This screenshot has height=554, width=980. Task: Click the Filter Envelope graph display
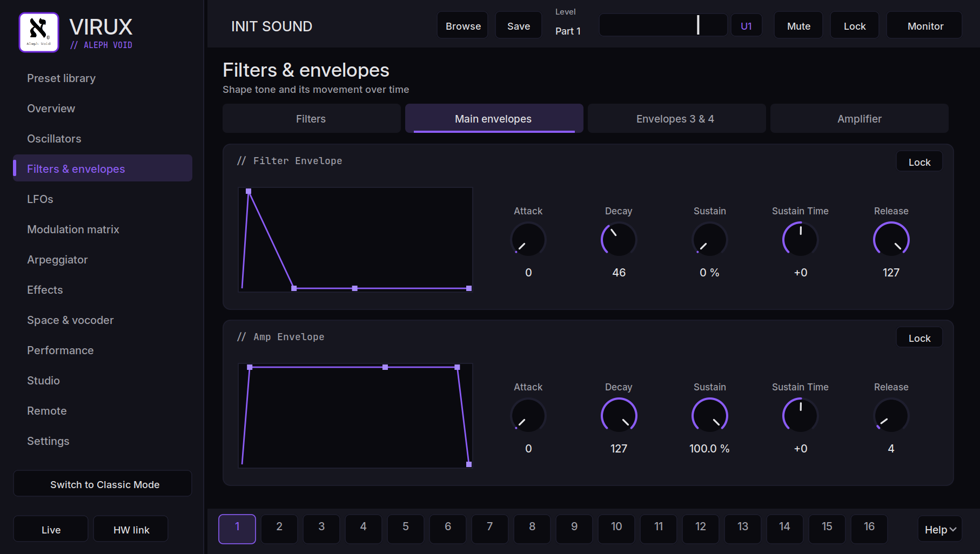[355, 240]
